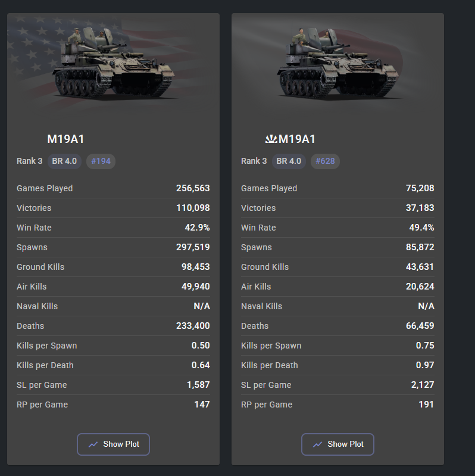
Task: Show plot for the US M19A1 card
Action: point(113,444)
